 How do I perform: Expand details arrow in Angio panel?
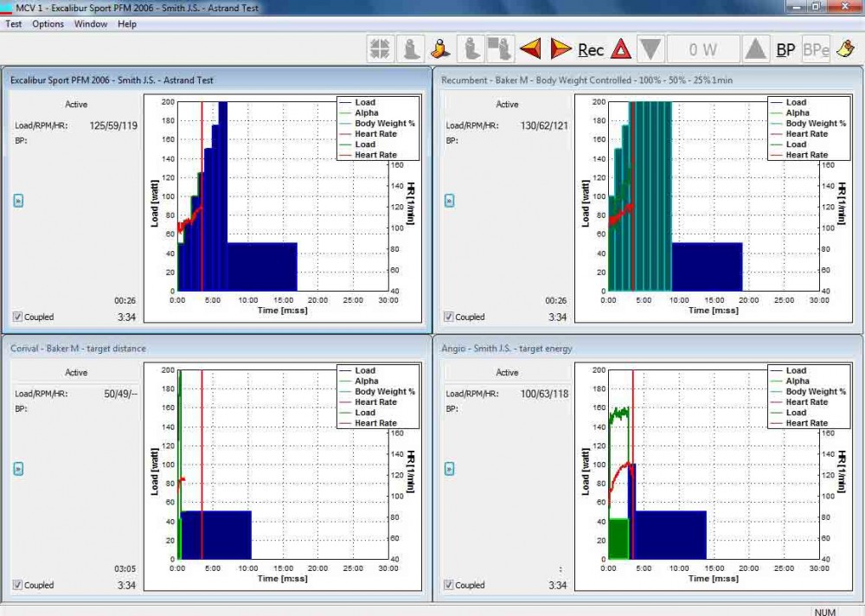[449, 469]
